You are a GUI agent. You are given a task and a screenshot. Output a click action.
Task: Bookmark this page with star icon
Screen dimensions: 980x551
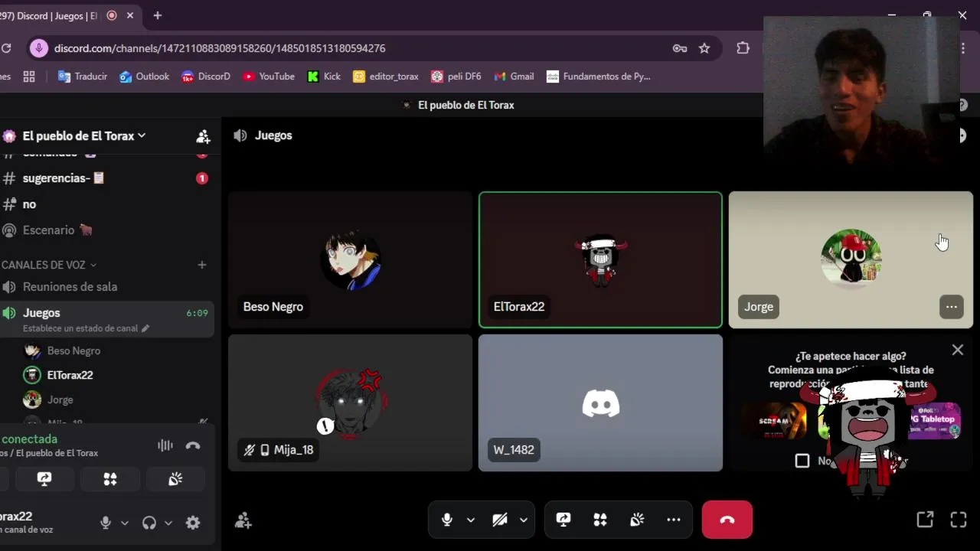coord(704,48)
